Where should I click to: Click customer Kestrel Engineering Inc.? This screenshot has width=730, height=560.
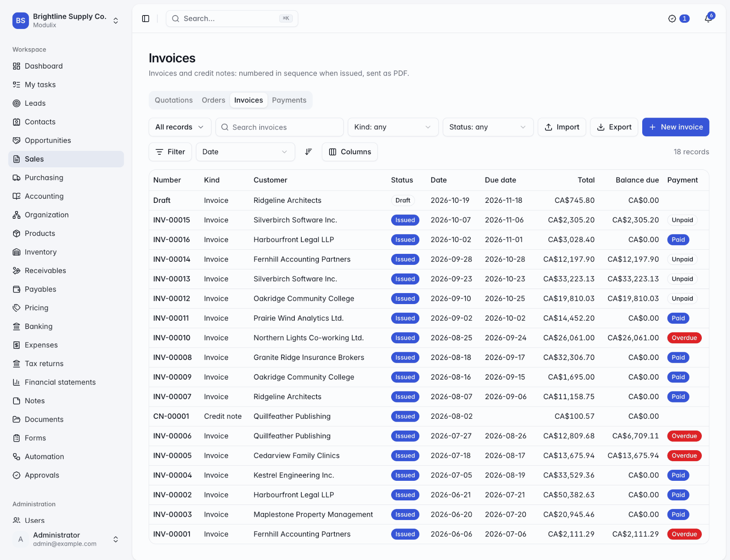coord(294,475)
